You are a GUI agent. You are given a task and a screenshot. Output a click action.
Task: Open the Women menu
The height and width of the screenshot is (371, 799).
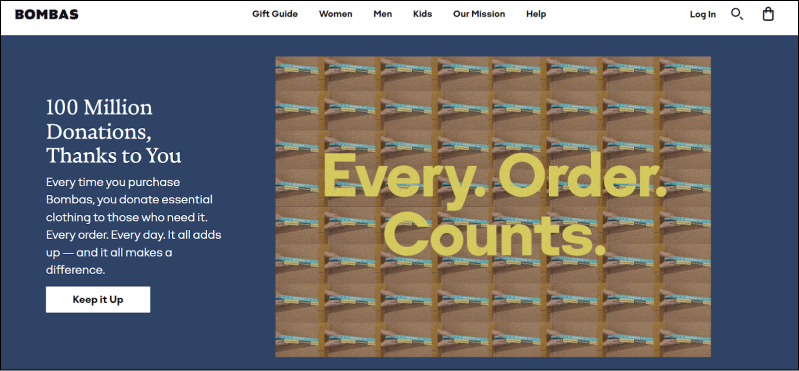[x=335, y=14]
